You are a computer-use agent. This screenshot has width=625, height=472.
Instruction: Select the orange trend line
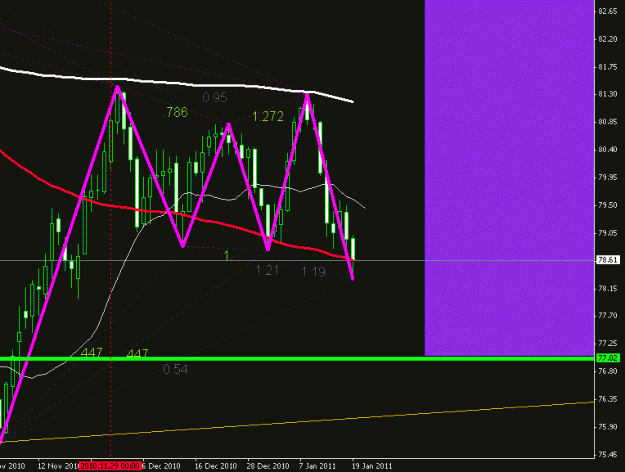297,421
